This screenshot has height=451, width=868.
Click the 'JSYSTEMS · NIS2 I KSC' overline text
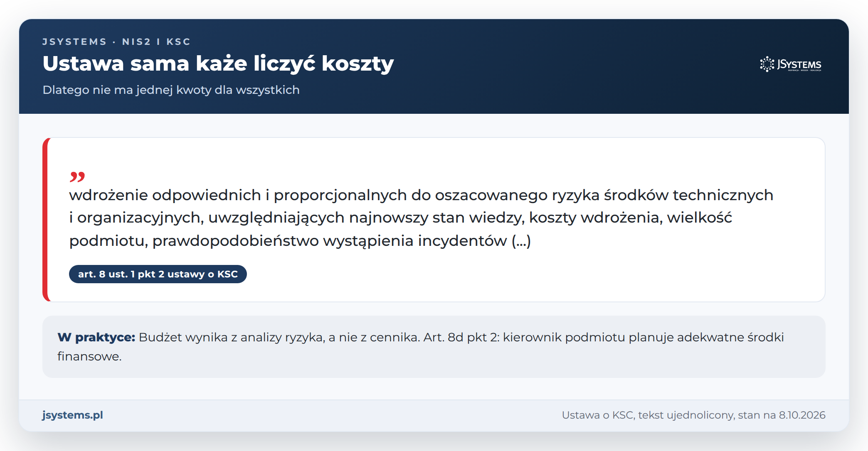click(116, 42)
